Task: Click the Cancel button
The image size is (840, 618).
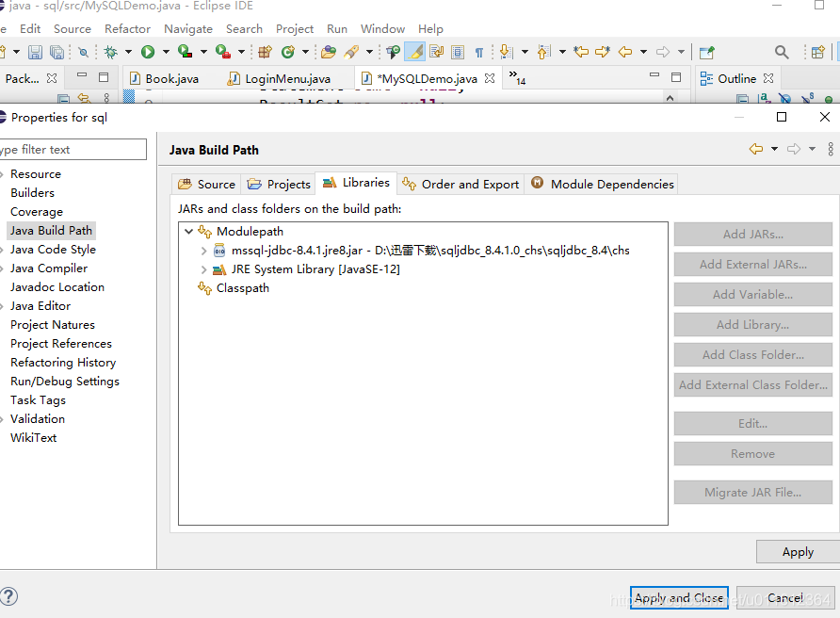Action: pos(785,597)
